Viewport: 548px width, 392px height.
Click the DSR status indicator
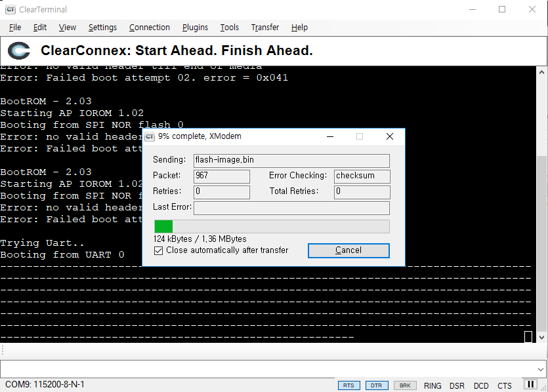[x=457, y=385]
